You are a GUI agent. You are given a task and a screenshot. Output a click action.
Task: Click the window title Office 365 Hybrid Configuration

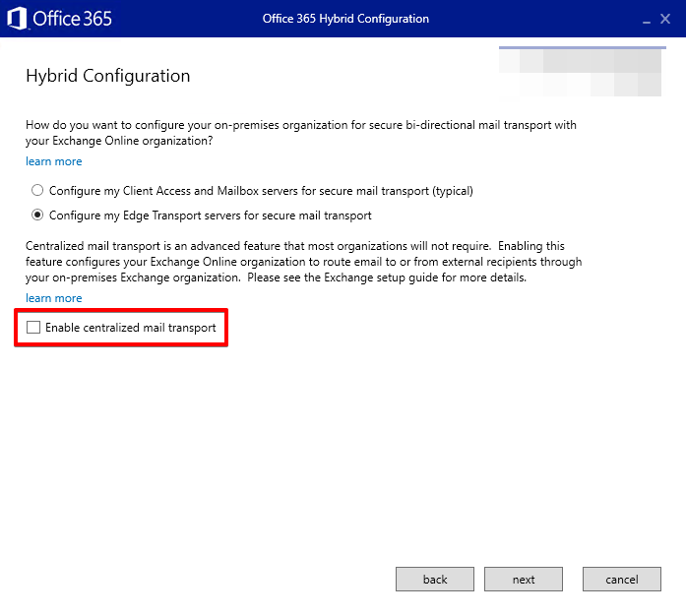point(345,19)
